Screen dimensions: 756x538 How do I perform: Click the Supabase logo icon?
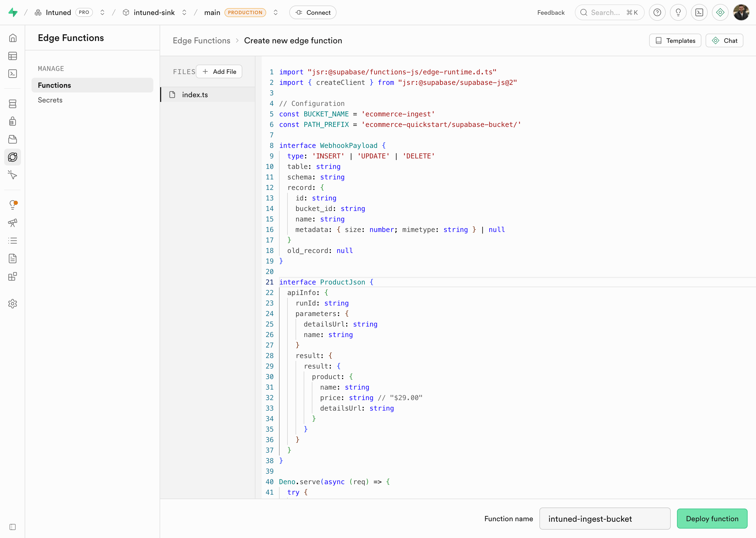point(13,12)
